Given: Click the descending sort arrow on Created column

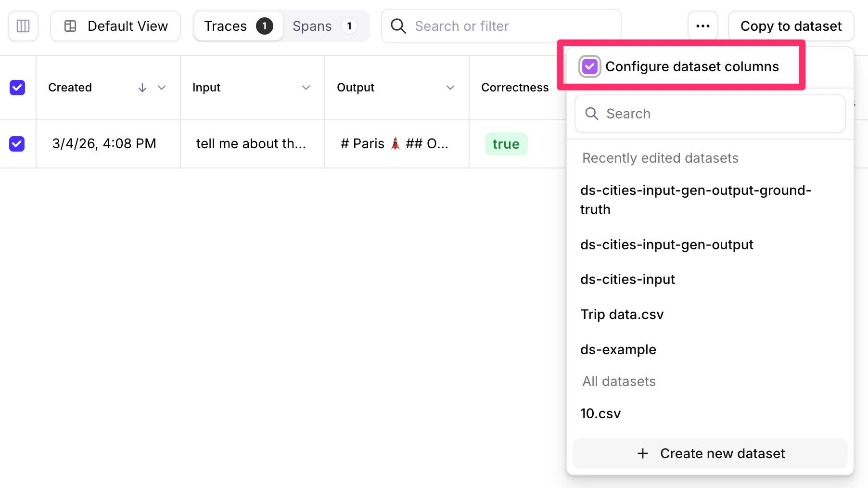Looking at the screenshot, I should 142,88.
